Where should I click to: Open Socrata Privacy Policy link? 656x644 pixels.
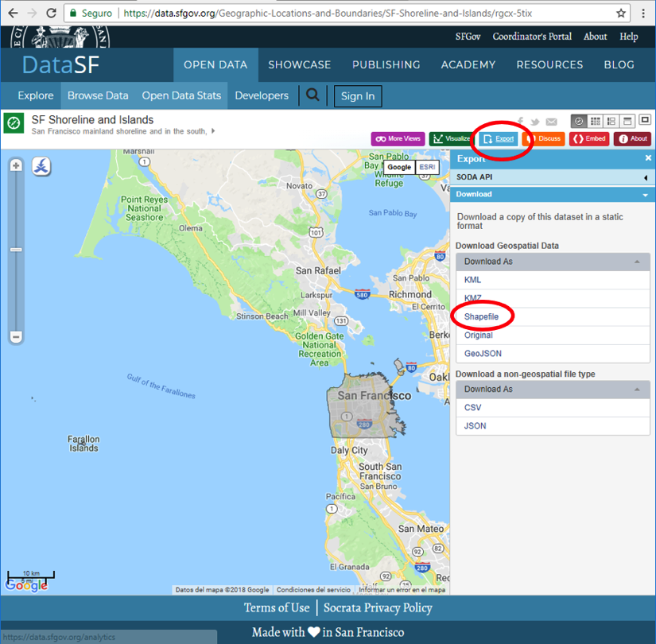coord(378,607)
